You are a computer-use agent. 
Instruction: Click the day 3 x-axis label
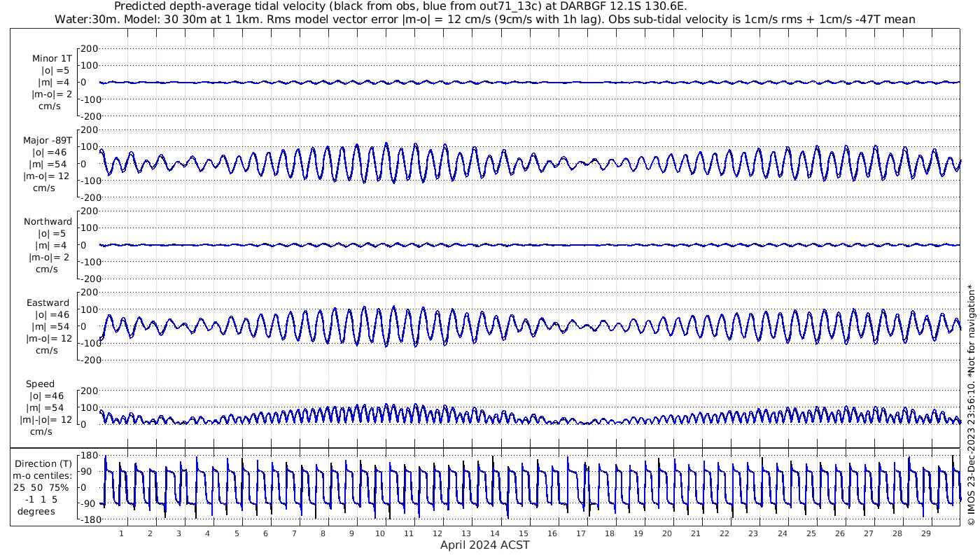click(178, 533)
